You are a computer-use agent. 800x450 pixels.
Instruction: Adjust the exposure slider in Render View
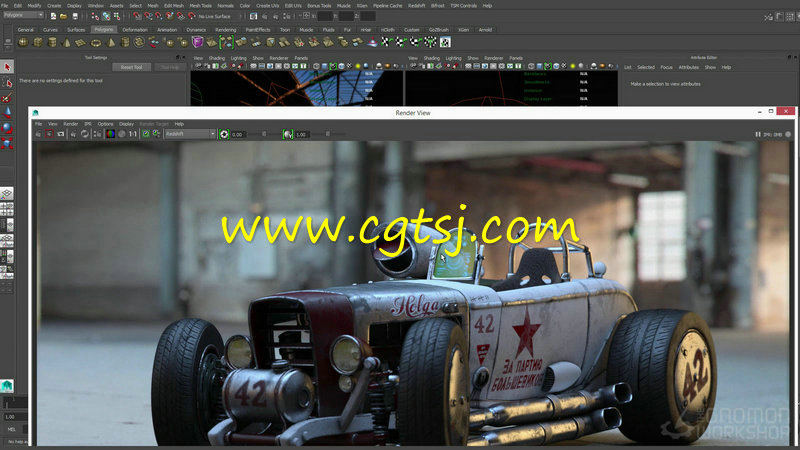click(x=264, y=134)
